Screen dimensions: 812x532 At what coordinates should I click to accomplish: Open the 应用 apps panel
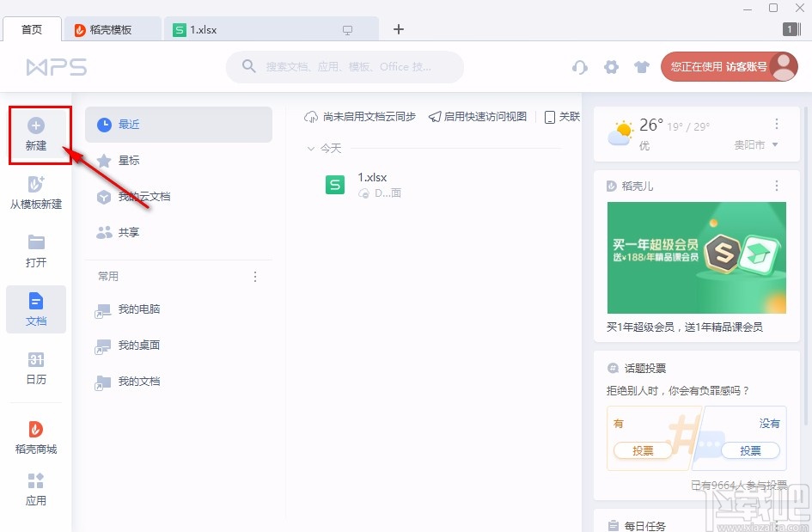(x=36, y=488)
